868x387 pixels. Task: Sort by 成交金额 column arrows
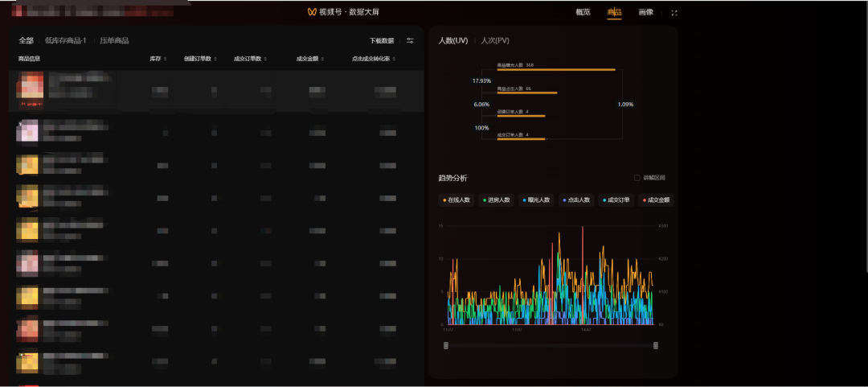[323, 59]
